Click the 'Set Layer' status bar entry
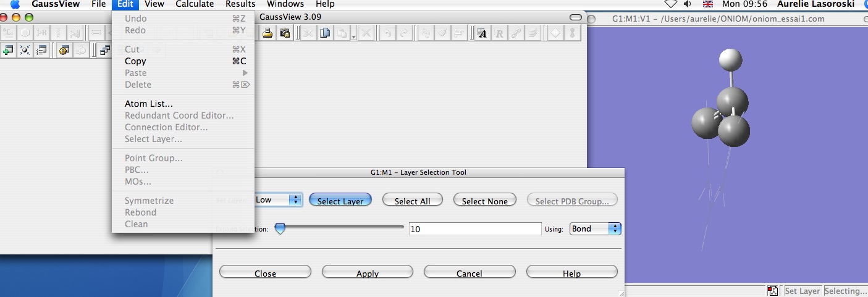The height and width of the screenshot is (297, 868). [x=802, y=291]
